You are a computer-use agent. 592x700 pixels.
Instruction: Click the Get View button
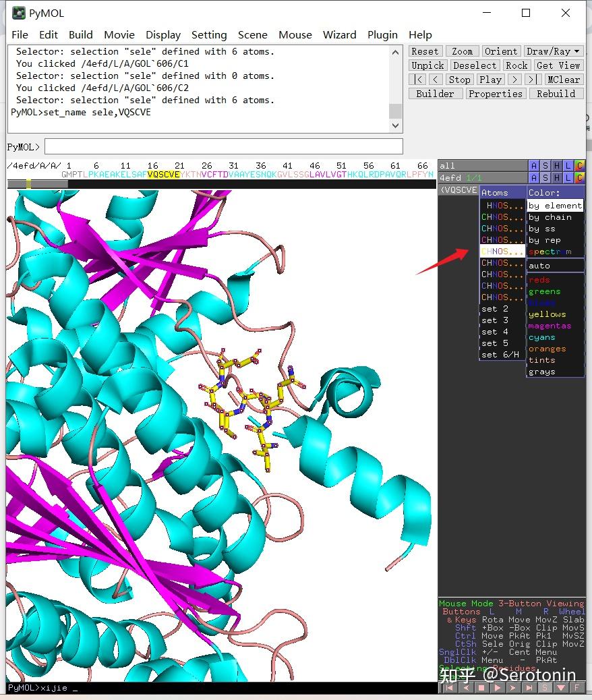[x=558, y=65]
